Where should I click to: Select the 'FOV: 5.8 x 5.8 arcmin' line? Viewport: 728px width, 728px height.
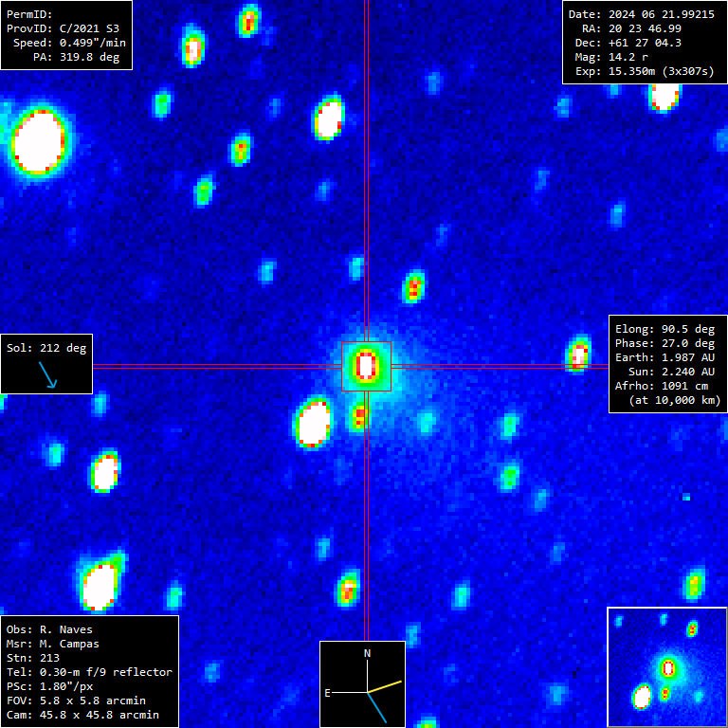click(x=76, y=701)
